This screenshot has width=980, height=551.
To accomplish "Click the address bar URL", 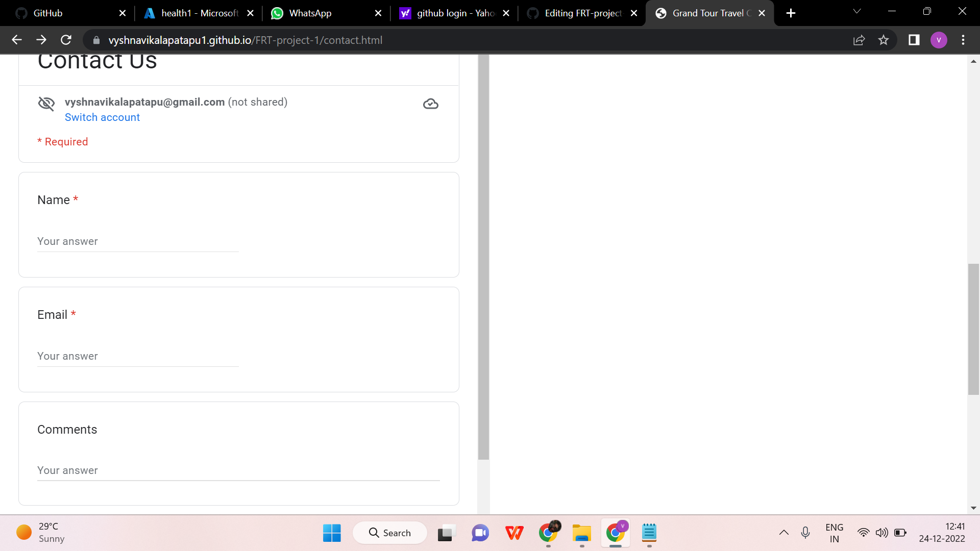I will click(245, 40).
